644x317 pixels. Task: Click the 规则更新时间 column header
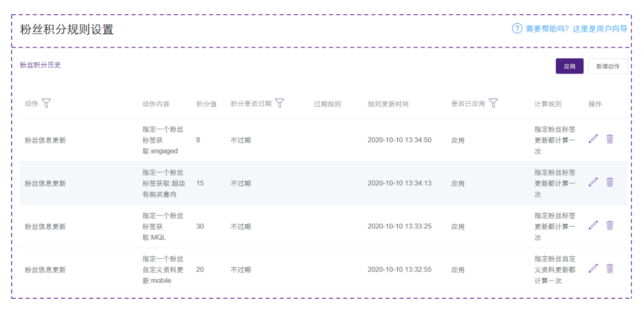coord(388,103)
